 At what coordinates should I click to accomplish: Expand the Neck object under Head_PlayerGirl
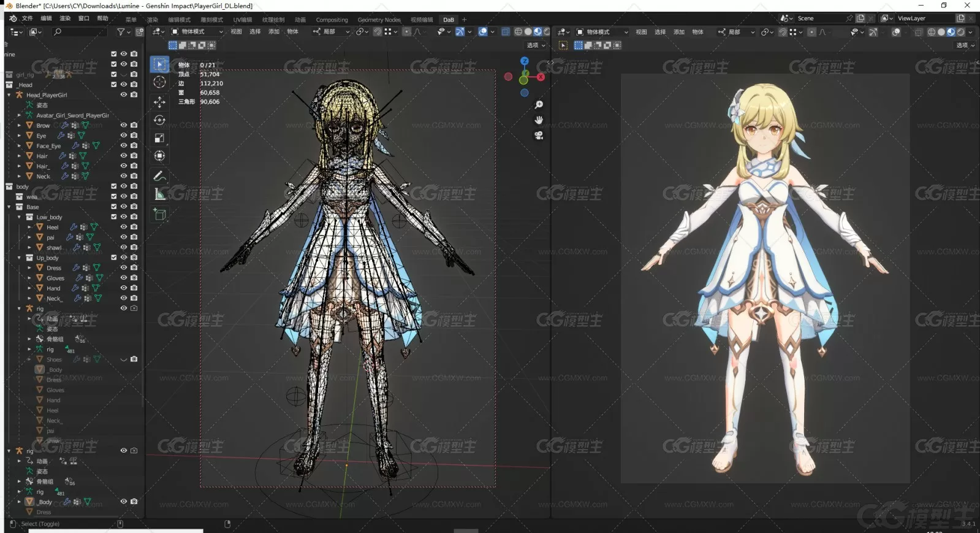(x=19, y=176)
